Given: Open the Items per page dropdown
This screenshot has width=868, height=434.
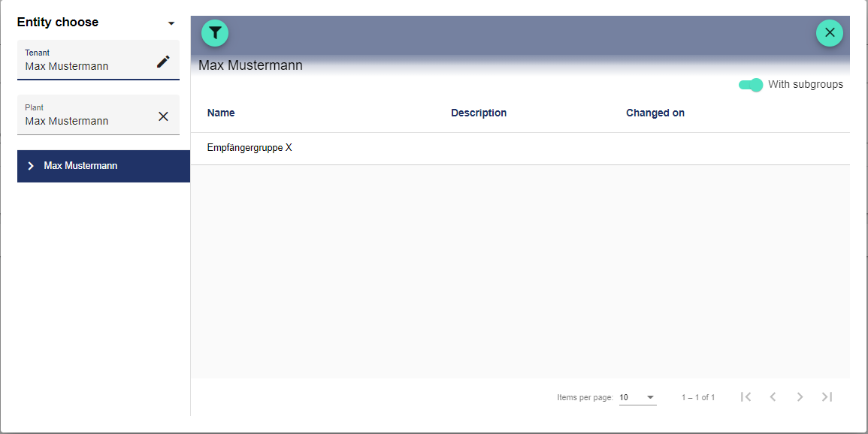Looking at the screenshot, I should [637, 397].
